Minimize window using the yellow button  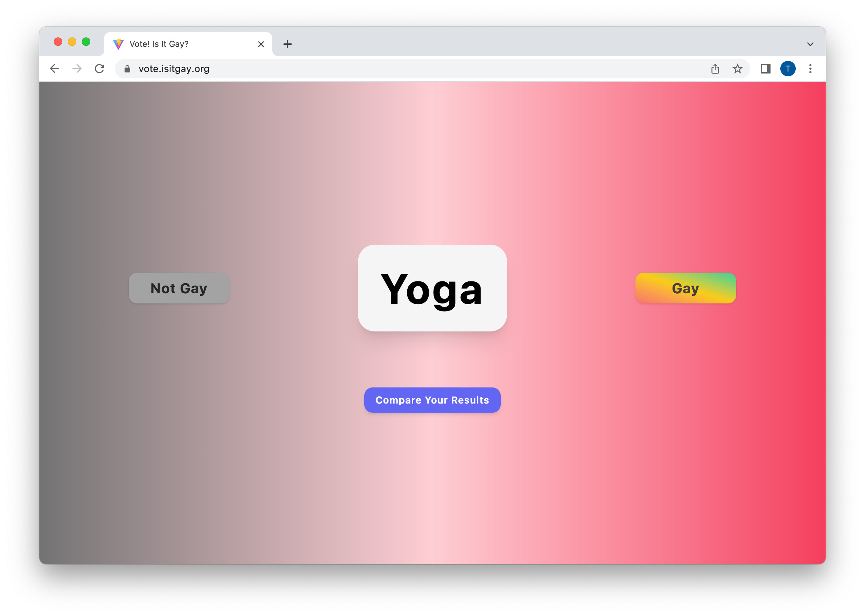[72, 42]
